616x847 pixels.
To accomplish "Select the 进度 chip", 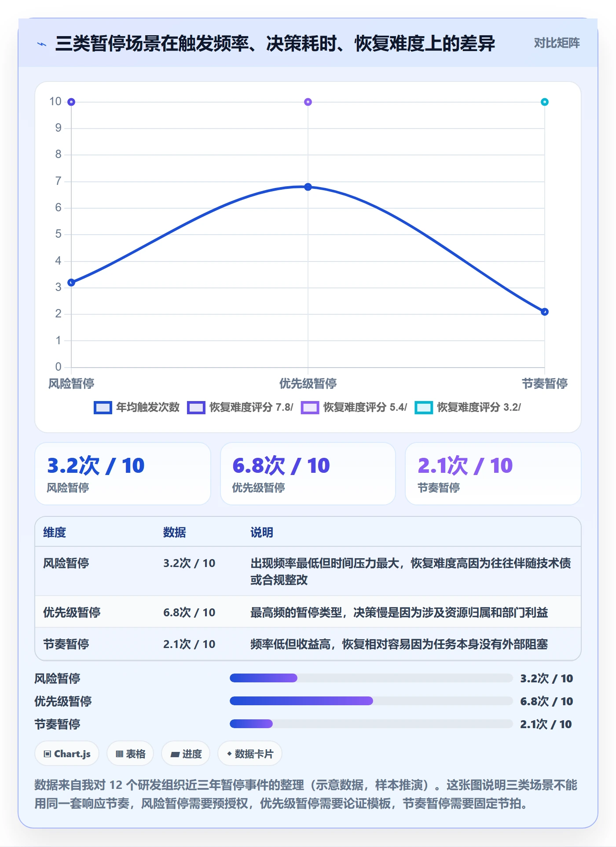I will tap(186, 754).
